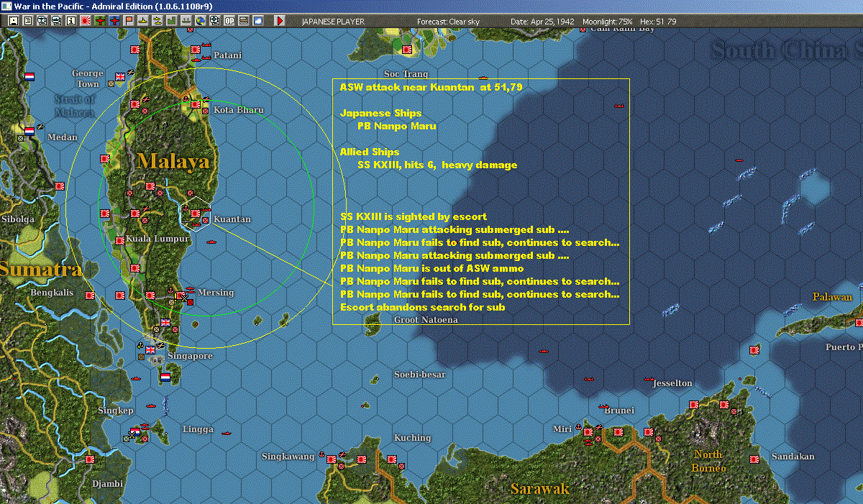Click the Dutch flag base near Medan

pyautogui.click(x=29, y=131)
